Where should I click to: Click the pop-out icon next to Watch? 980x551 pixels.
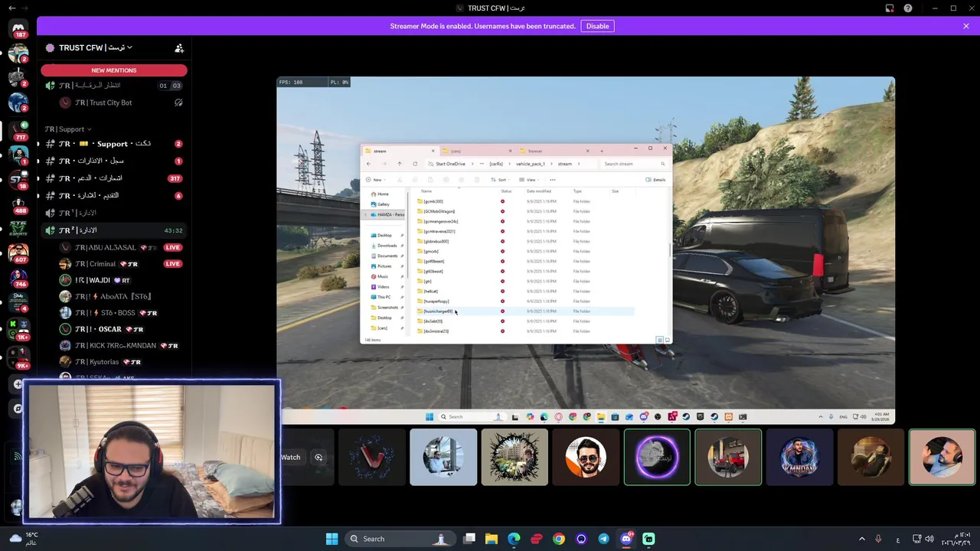coord(318,458)
